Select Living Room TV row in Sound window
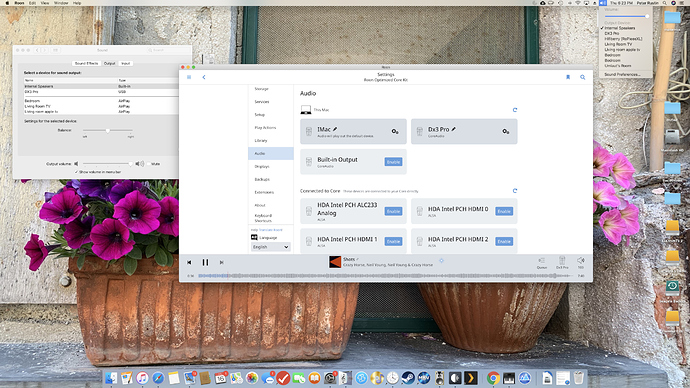 [x=101, y=106]
